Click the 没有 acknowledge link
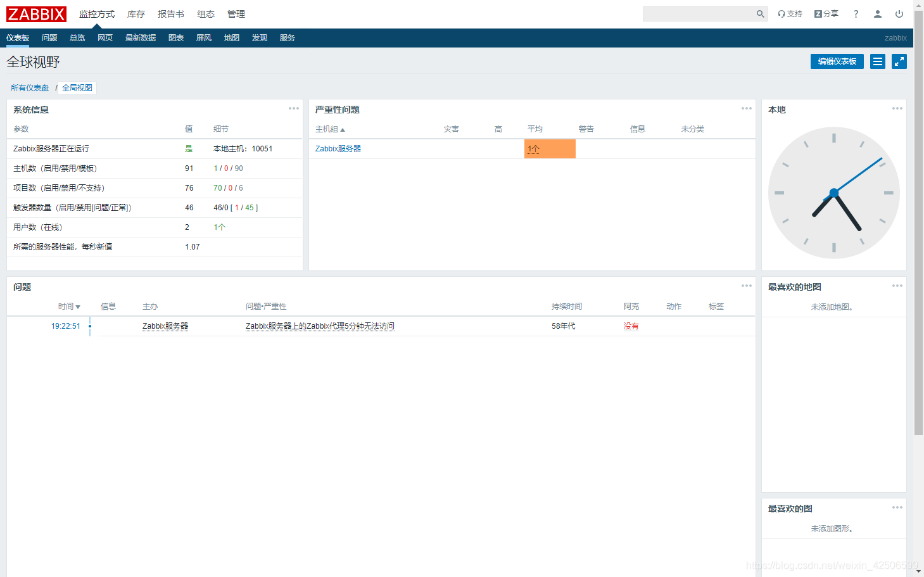This screenshot has height=577, width=924. pos(631,326)
